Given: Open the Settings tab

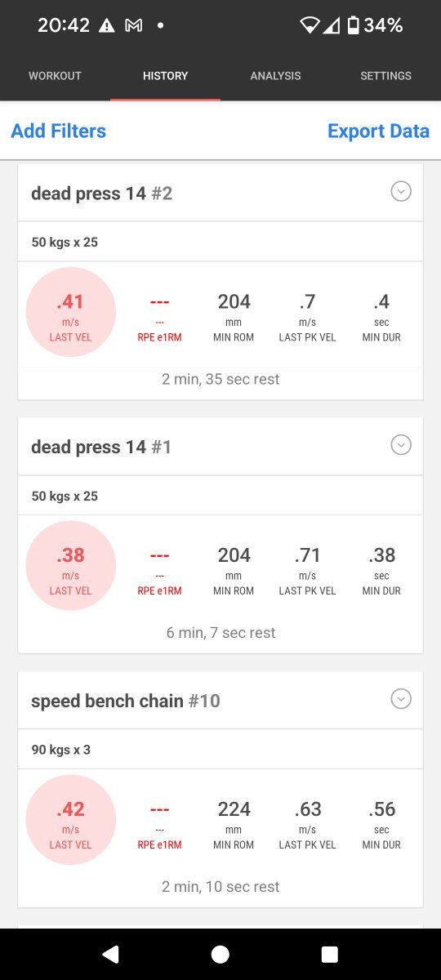Looking at the screenshot, I should [385, 76].
